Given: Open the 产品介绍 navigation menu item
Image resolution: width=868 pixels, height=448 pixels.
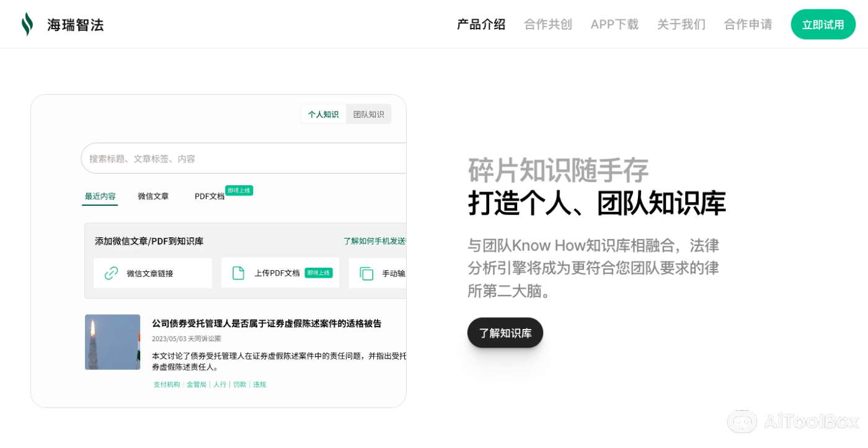Looking at the screenshot, I should tap(481, 24).
